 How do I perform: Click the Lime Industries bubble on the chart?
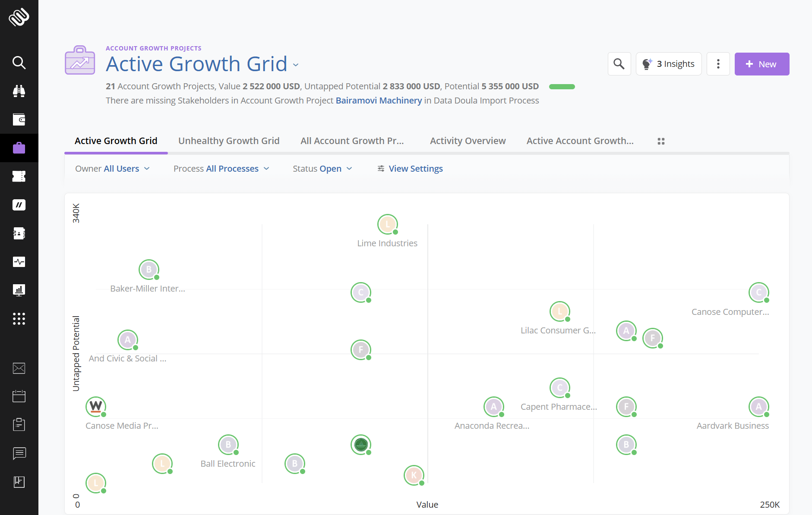387,224
